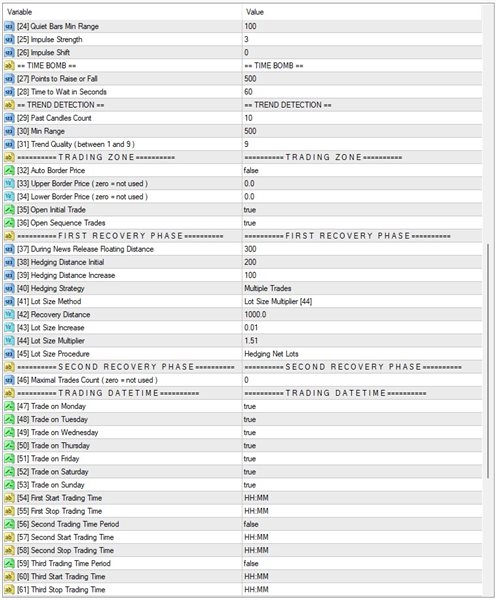The image size is (497, 600).
Task: Click the string icon beside TREND DETECTION header
Action: coord(9,105)
